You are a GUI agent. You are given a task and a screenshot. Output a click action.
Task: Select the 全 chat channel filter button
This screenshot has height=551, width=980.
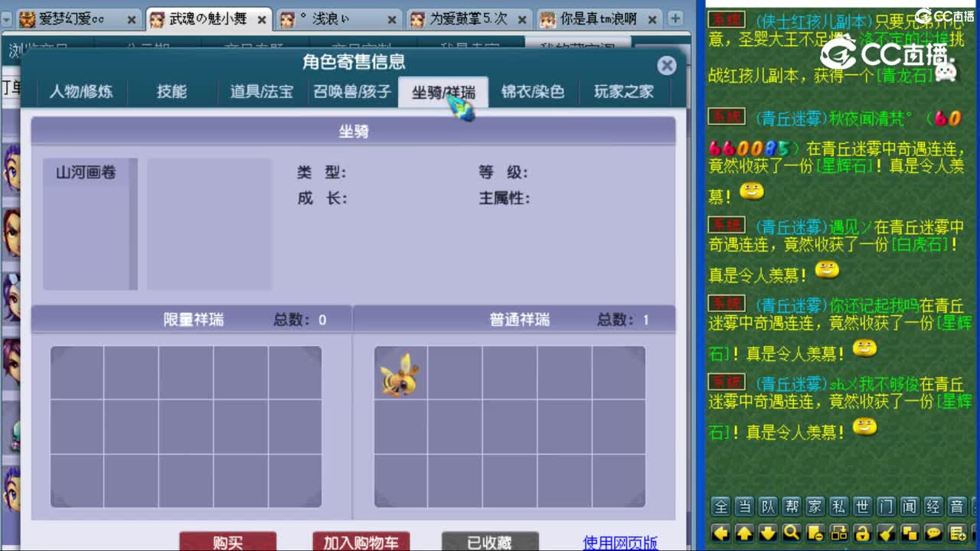(x=720, y=507)
